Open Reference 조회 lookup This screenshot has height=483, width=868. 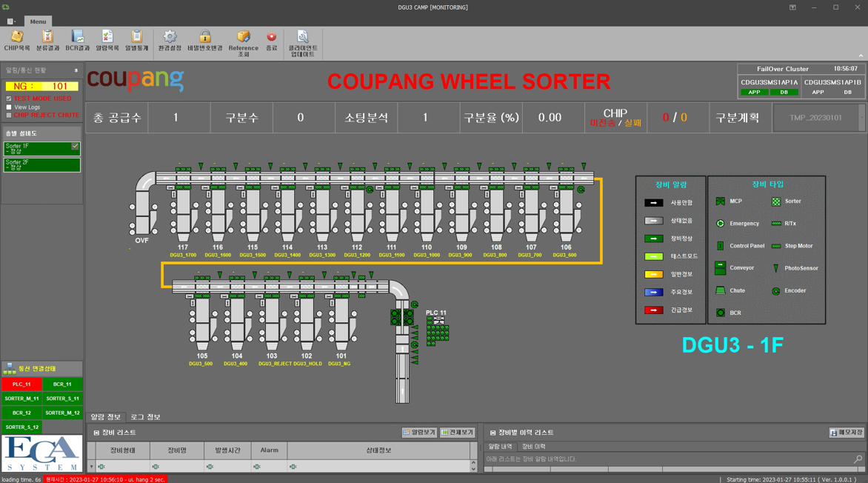tap(244, 43)
